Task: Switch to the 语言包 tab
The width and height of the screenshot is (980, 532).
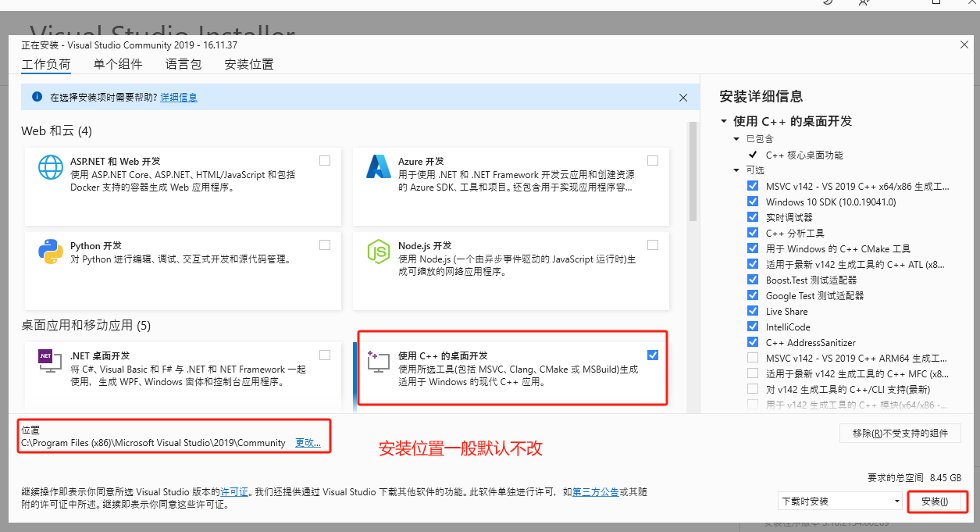Action: [184, 65]
